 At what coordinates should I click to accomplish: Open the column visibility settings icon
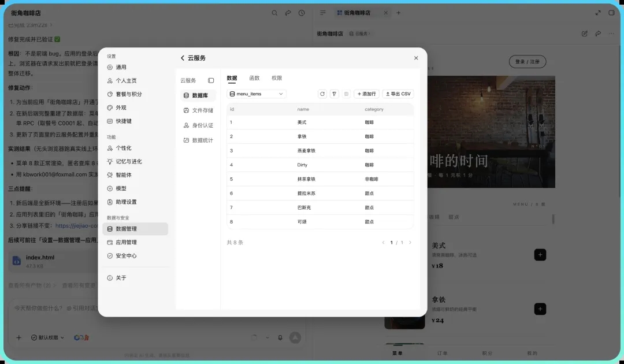[346, 94]
